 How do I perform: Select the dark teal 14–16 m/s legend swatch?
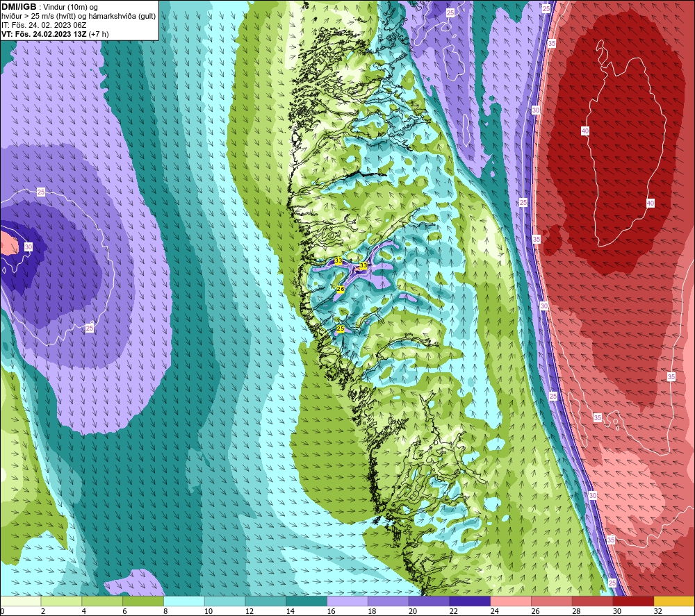coord(306,601)
